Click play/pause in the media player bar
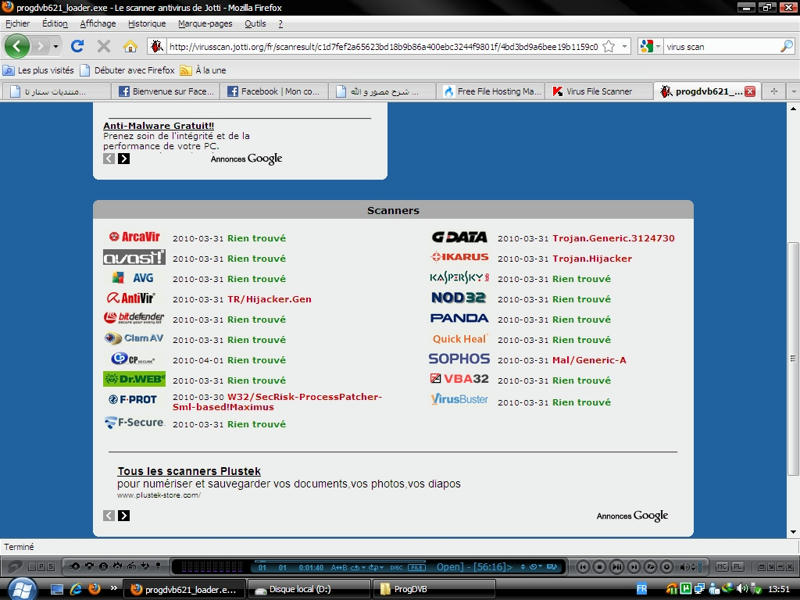 click(x=617, y=566)
